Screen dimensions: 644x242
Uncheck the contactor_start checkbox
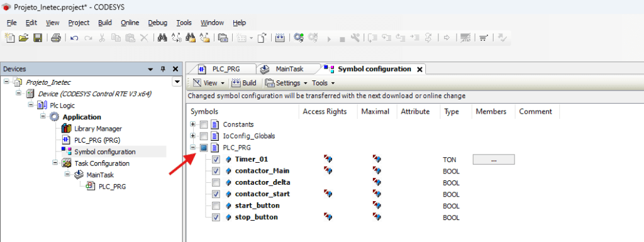tap(216, 194)
